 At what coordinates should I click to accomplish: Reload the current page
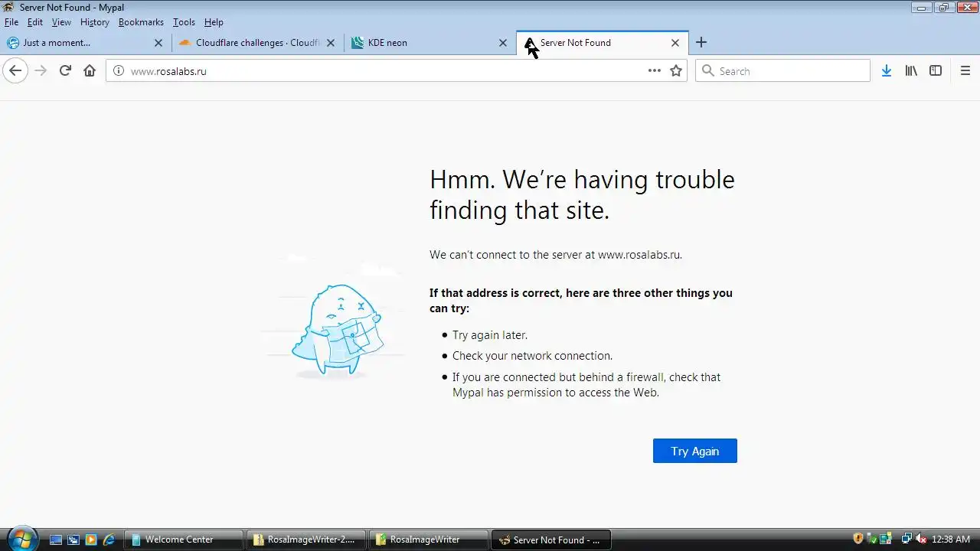click(65, 70)
